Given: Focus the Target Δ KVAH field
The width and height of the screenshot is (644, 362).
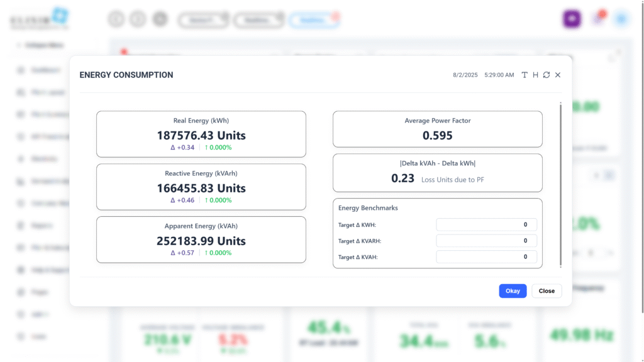Looking at the screenshot, I should 486,256.
